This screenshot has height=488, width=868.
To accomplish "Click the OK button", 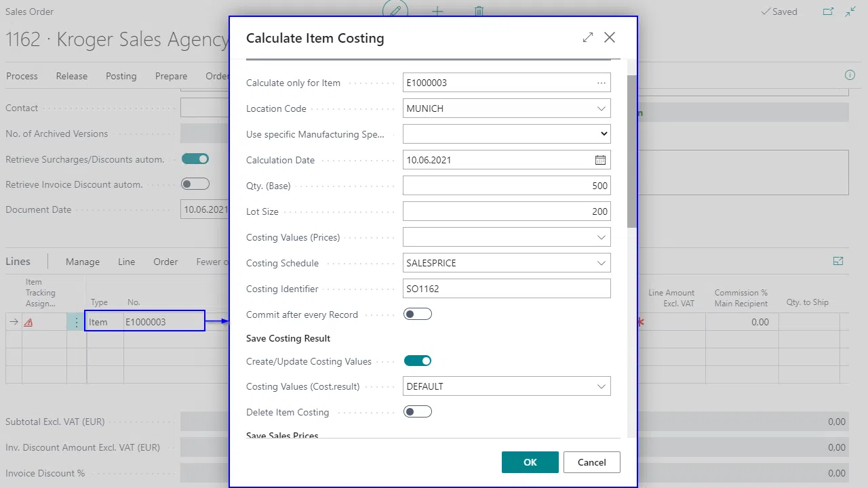I will coord(530,462).
